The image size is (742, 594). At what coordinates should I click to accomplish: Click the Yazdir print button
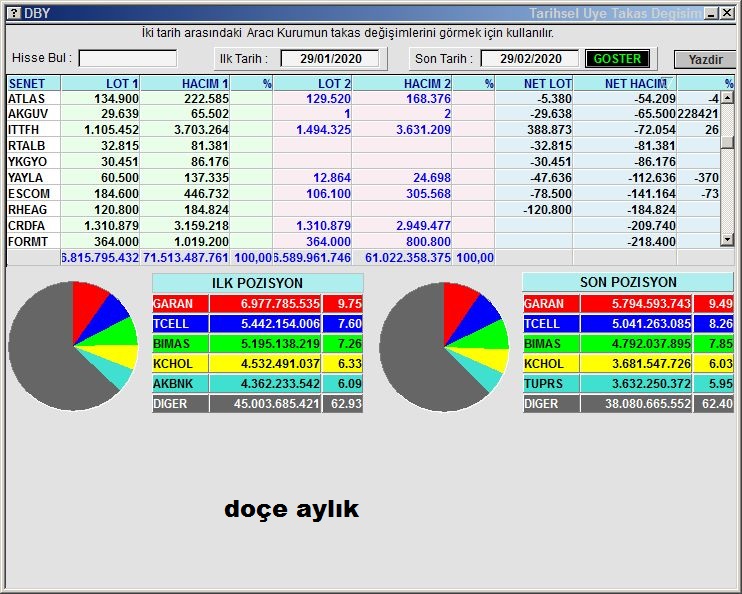[x=705, y=60]
